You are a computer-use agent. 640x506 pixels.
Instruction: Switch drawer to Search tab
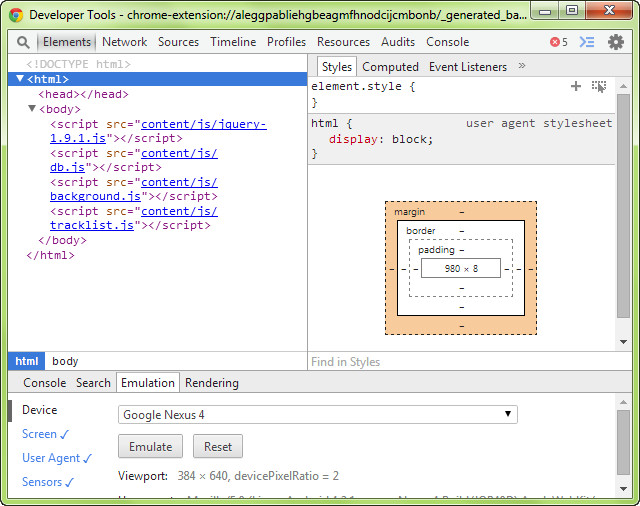[x=93, y=383]
